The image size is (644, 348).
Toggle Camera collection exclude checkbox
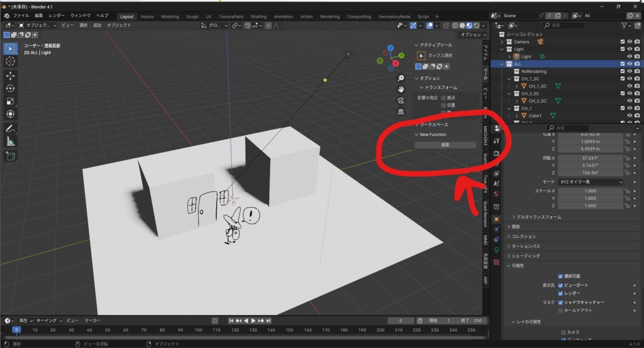(622, 42)
